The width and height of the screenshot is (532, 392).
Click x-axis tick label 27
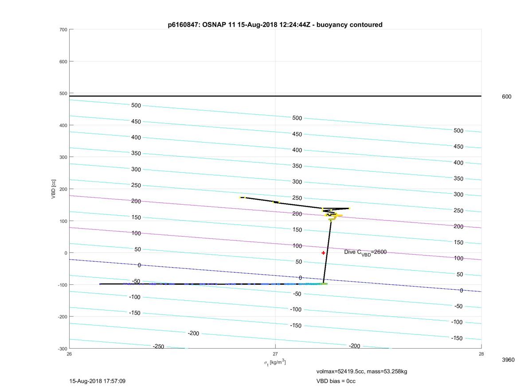[275, 353]
